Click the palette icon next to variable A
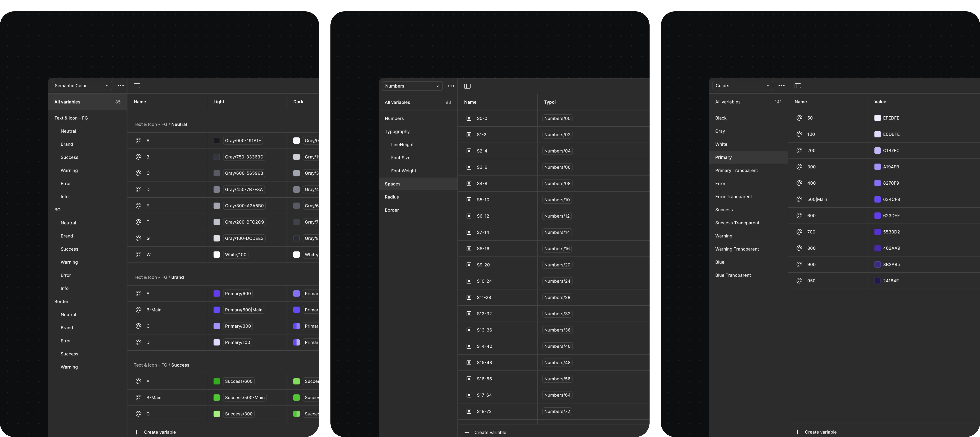980x437 pixels. [x=138, y=140]
